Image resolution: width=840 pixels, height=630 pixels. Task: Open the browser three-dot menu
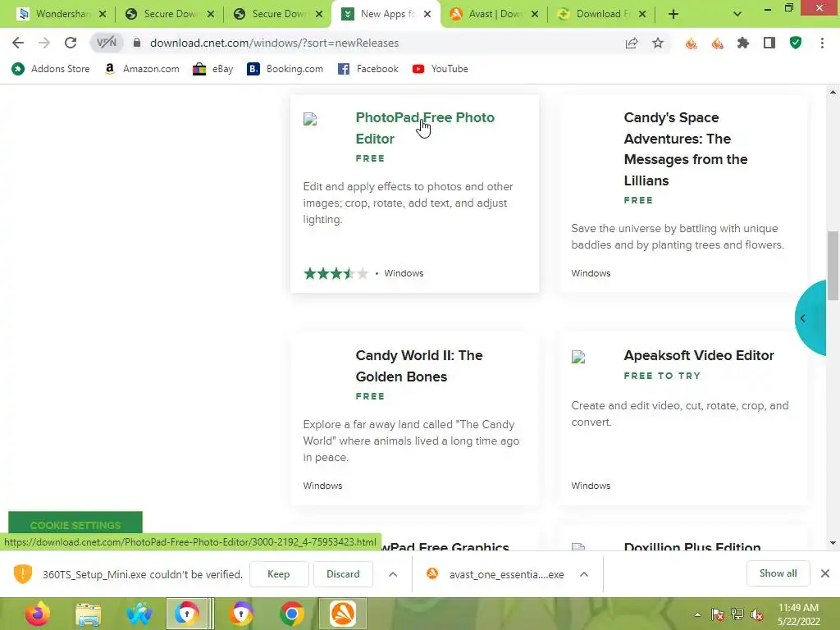point(822,43)
